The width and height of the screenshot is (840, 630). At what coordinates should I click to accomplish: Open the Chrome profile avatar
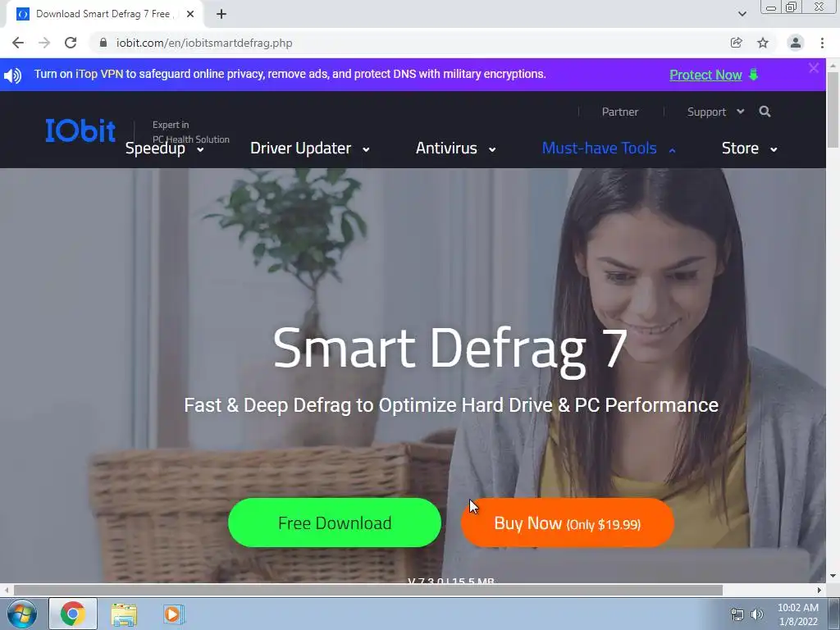pyautogui.click(x=796, y=43)
